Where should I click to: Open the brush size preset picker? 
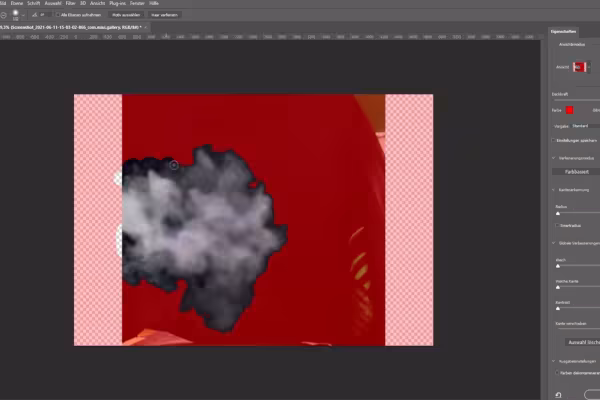tap(23, 15)
